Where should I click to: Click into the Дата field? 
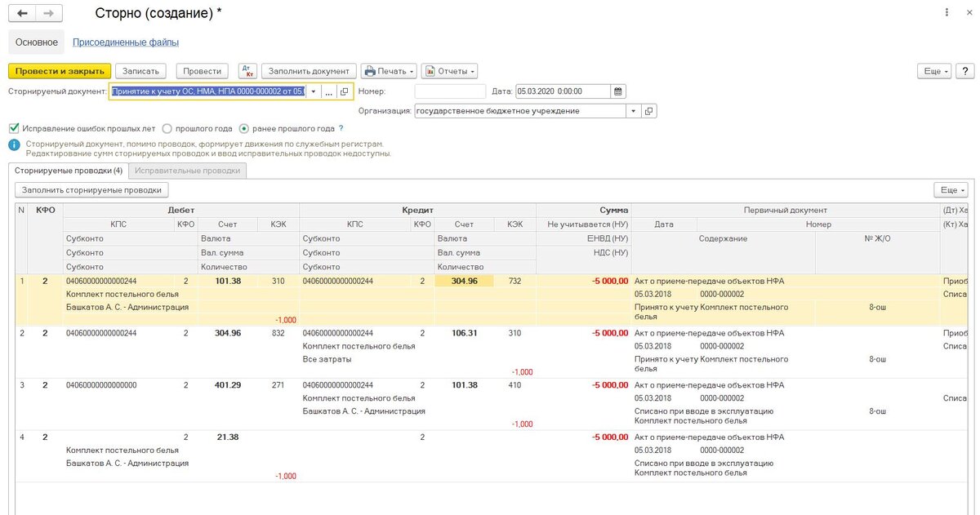[x=563, y=92]
